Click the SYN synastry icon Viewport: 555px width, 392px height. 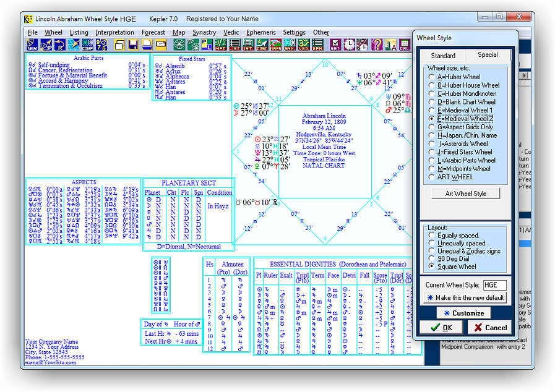pyautogui.click(x=290, y=45)
